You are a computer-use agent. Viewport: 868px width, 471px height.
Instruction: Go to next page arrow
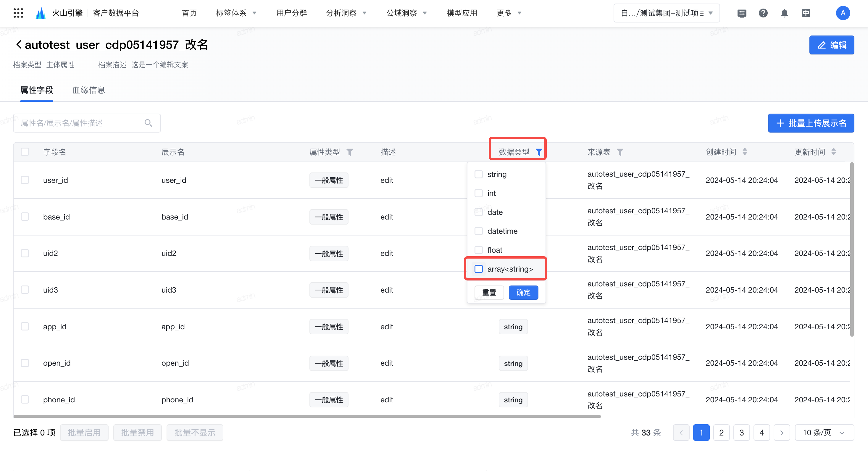(x=782, y=432)
